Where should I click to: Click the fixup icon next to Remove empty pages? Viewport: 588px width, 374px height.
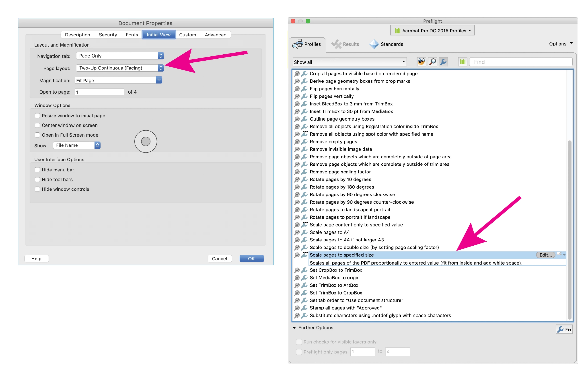304,142
